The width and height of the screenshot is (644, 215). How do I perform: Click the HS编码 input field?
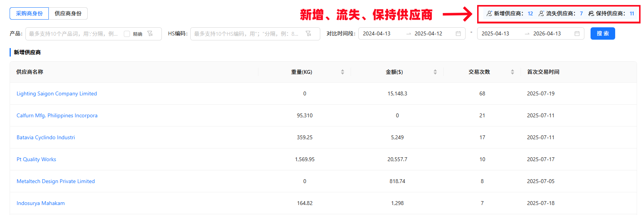(246, 34)
